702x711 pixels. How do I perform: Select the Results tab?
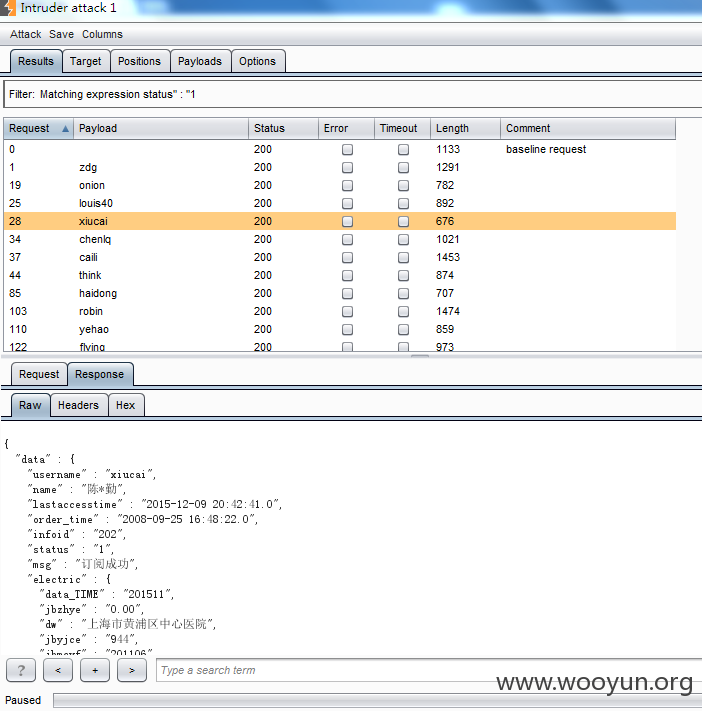point(36,61)
